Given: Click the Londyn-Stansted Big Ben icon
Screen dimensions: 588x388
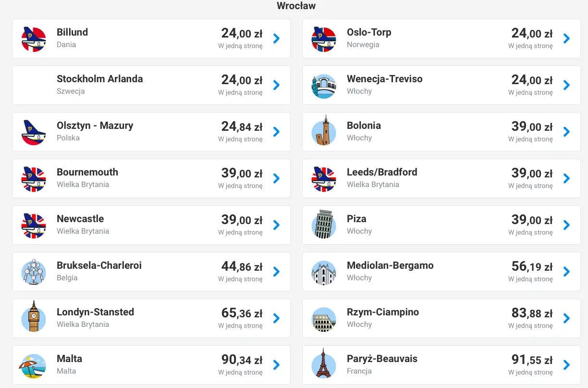Looking at the screenshot, I should pyautogui.click(x=34, y=317).
